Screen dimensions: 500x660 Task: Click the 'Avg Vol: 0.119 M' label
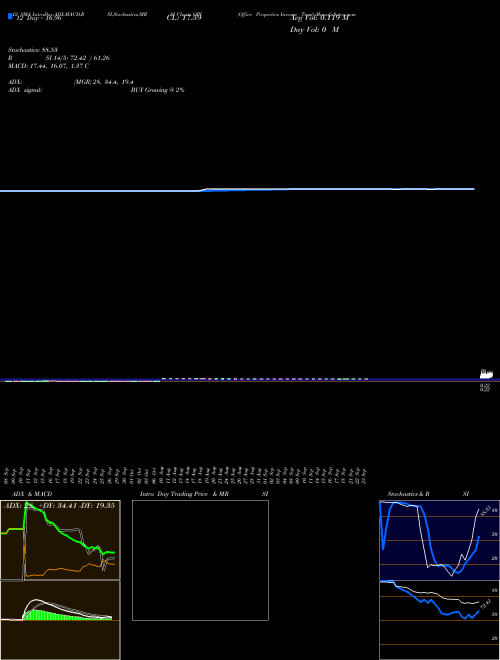click(319, 18)
